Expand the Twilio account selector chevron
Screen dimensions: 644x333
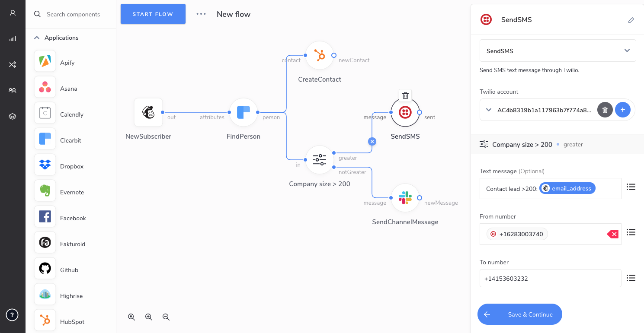click(489, 110)
